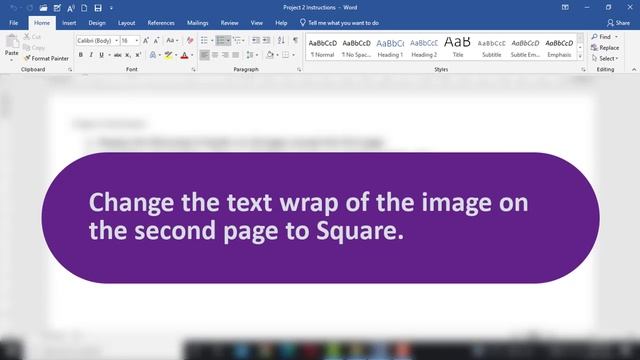Viewport: 640px width, 360px height.
Task: Apply the Title style
Action: pos(458,47)
